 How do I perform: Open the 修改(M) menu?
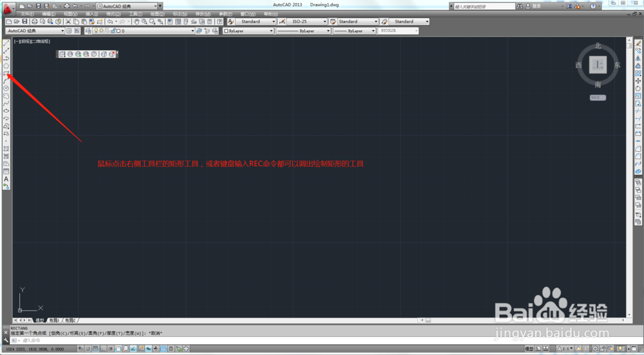203,14
